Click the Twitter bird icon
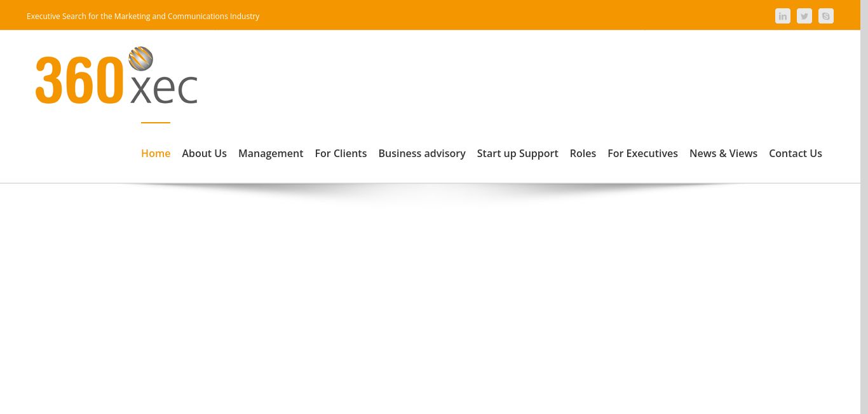 [804, 16]
